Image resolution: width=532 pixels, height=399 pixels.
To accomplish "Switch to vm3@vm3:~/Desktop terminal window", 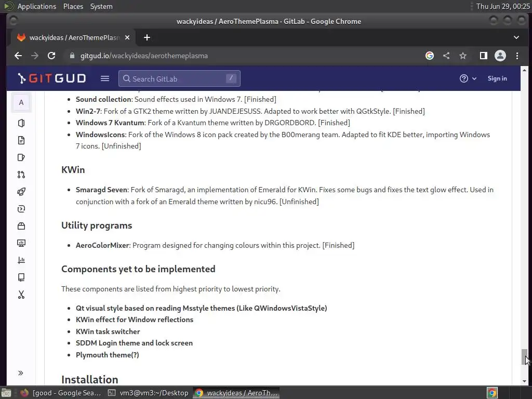I will point(148,393).
